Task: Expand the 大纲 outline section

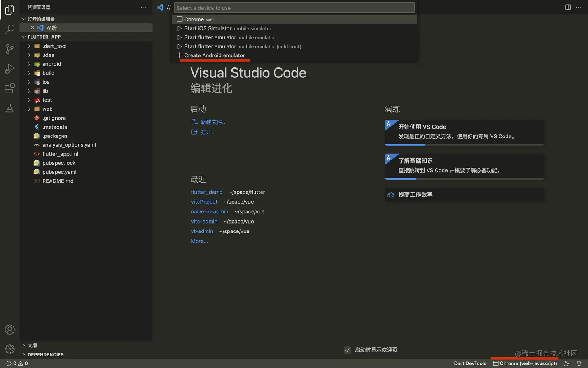Action: click(x=24, y=345)
